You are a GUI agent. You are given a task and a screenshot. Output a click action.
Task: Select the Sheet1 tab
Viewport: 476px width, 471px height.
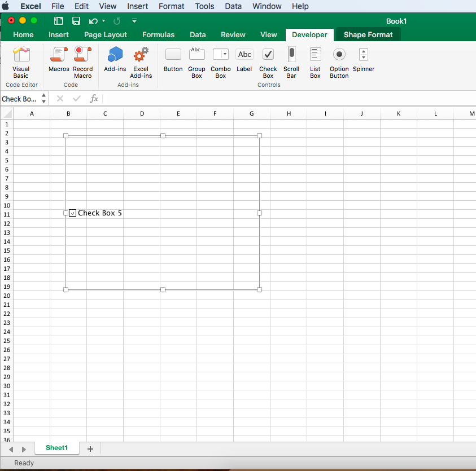click(57, 448)
